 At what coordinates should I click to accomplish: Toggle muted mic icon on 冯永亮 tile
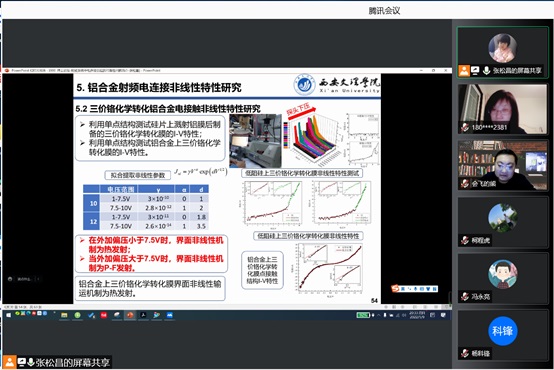[465, 296]
